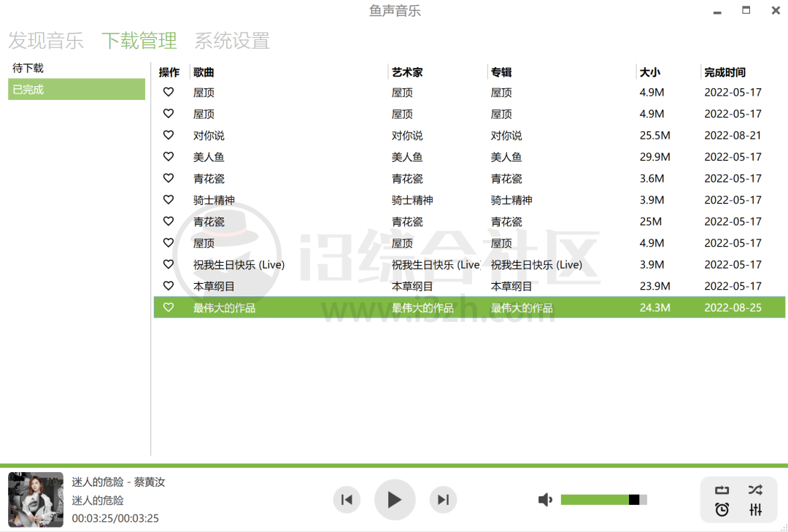Click now playing title 迷人的危险 - 蔡黄汝
Viewport: 788px width, 532px height.
point(118,482)
